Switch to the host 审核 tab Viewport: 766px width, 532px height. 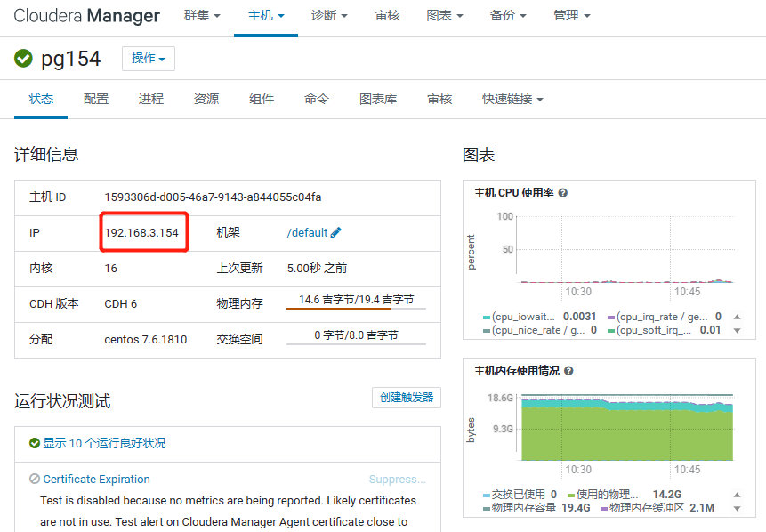point(439,99)
